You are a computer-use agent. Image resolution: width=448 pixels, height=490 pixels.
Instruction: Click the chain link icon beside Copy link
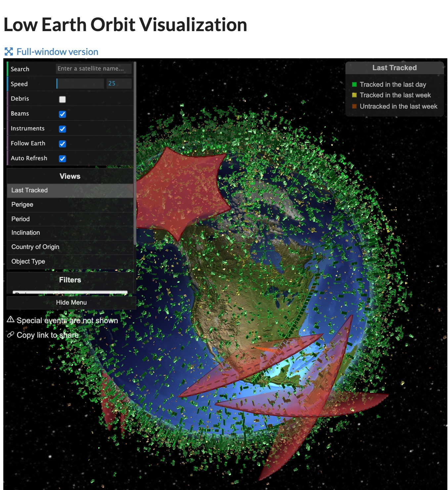pos(11,335)
